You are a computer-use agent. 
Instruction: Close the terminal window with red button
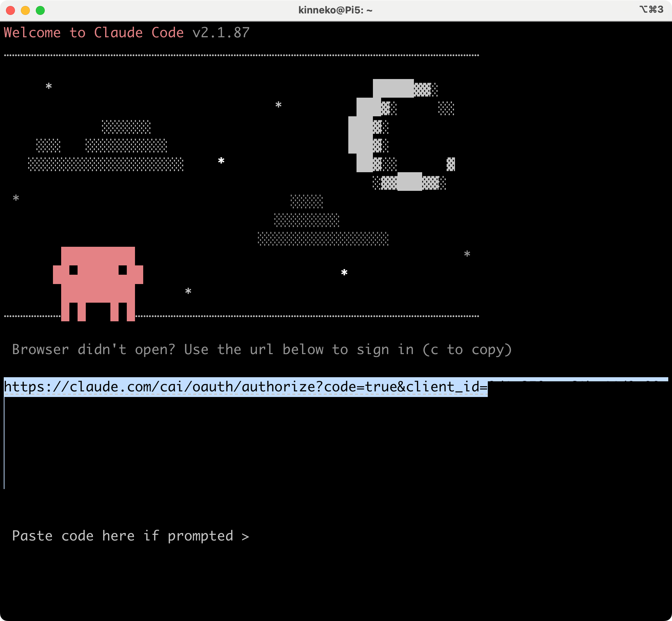[x=10, y=10]
